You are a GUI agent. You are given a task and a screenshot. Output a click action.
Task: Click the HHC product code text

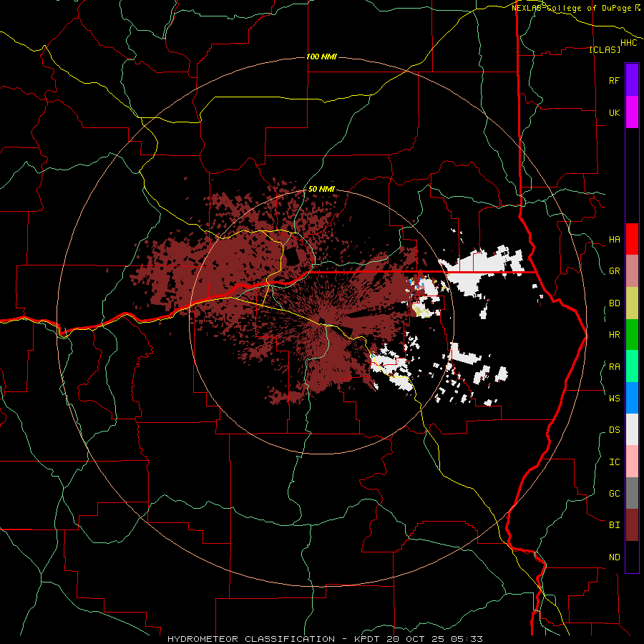(628, 43)
